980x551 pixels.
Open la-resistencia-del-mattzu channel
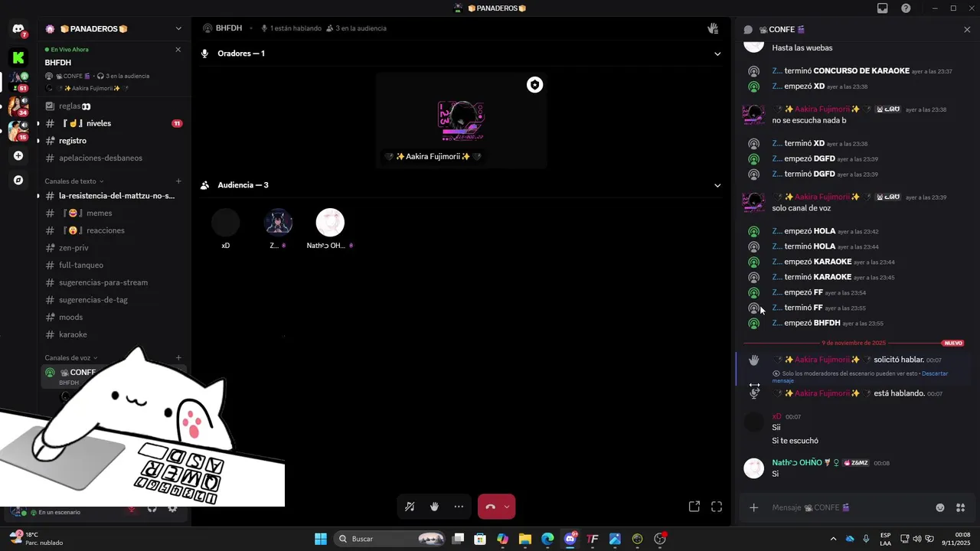pos(113,196)
